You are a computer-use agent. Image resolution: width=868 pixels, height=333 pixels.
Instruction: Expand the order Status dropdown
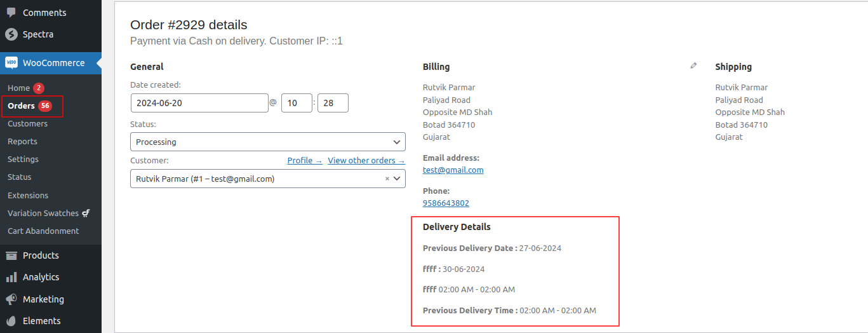(268, 142)
